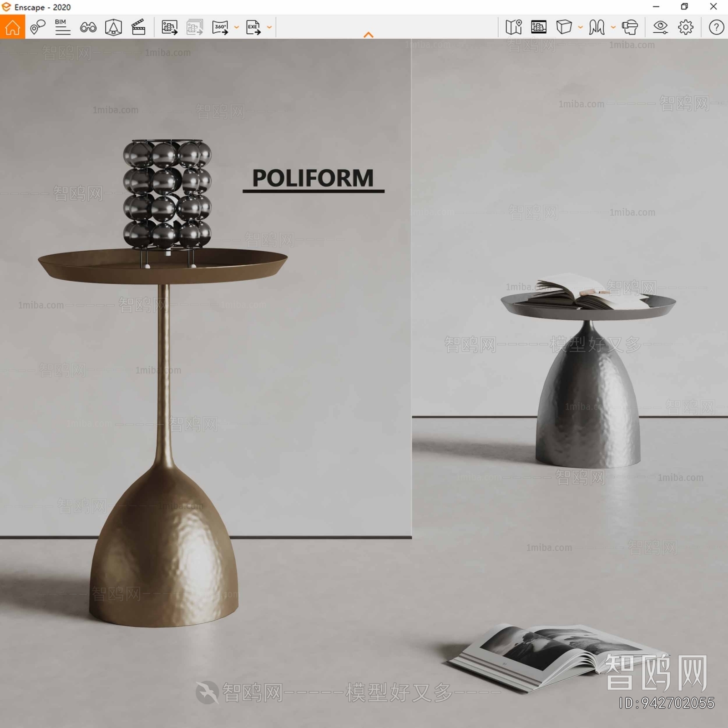Expand the EXE export dropdown arrow
Image resolution: width=728 pixels, height=728 pixels.
click(269, 27)
